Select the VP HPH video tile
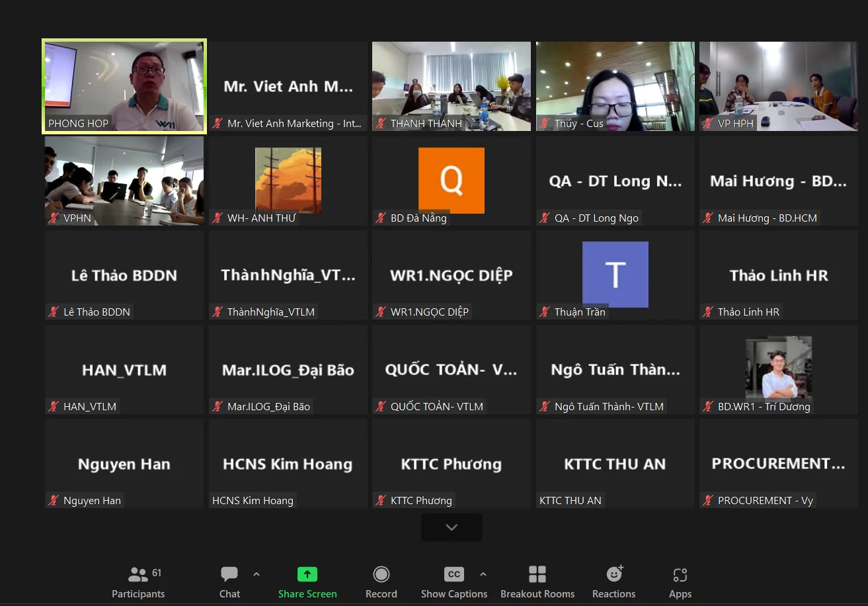 click(779, 86)
